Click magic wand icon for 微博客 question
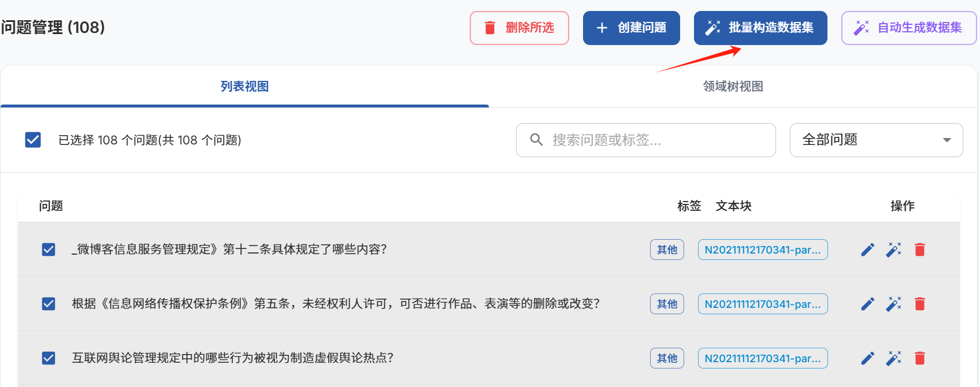 click(893, 250)
